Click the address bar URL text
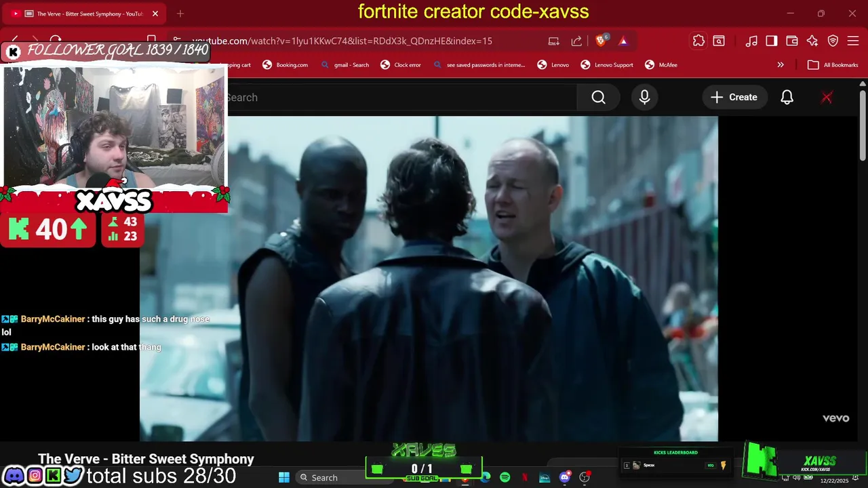The height and width of the screenshot is (488, 868). 342,41
